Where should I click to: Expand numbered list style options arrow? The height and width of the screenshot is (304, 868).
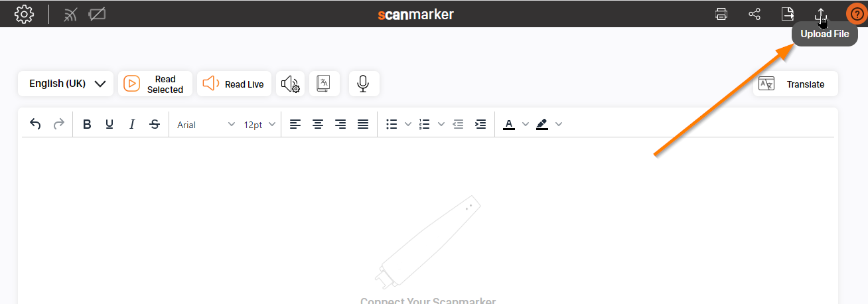(x=441, y=124)
